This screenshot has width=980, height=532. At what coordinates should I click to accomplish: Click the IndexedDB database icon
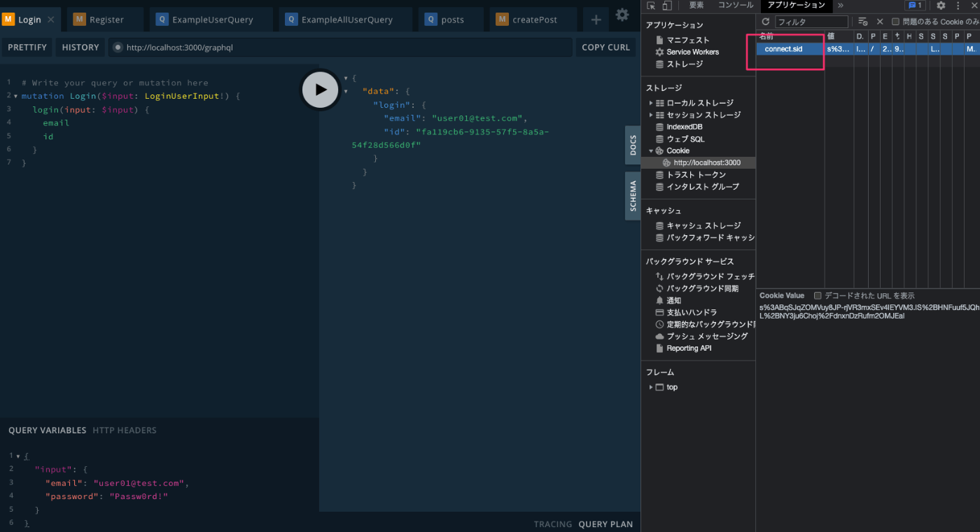coord(659,127)
